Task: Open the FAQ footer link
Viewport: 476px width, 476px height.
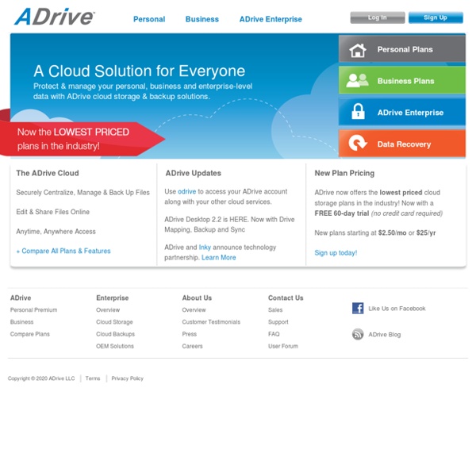Action: click(274, 334)
